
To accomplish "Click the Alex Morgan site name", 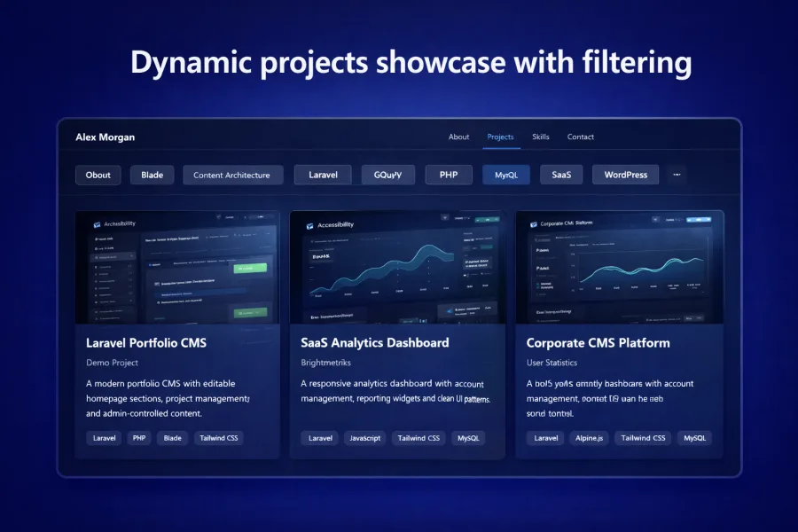I will 106,137.
